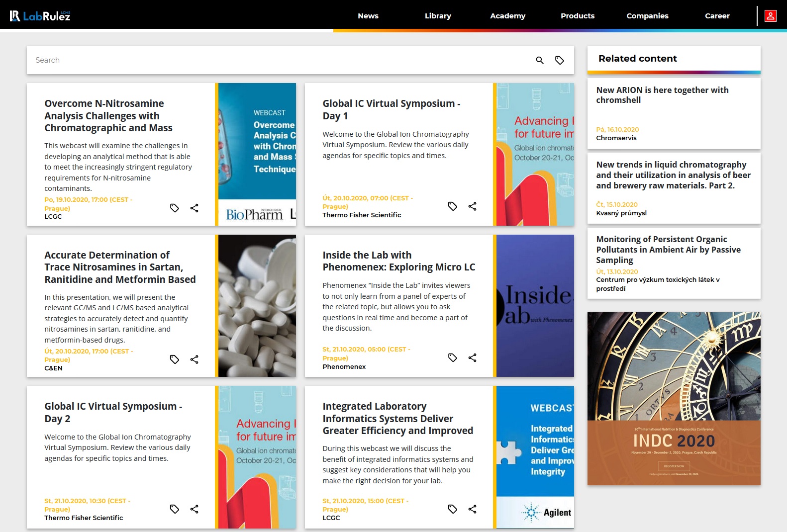This screenshot has width=787, height=532.
Task: Share the N-Nitrosamine webcast card
Action: coord(195,208)
